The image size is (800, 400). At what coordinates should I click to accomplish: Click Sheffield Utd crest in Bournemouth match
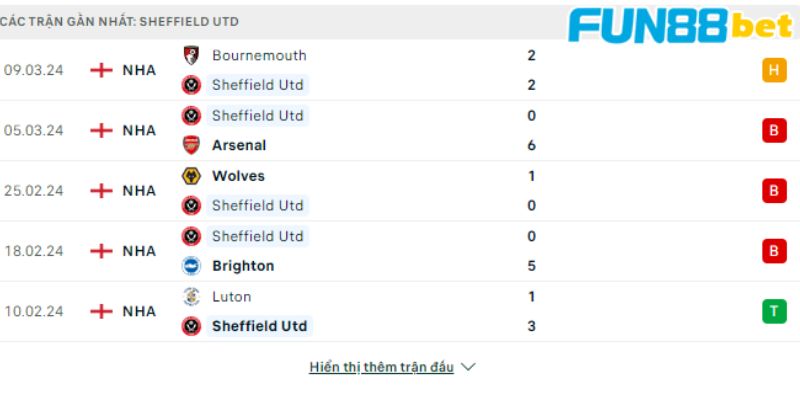tap(191, 85)
